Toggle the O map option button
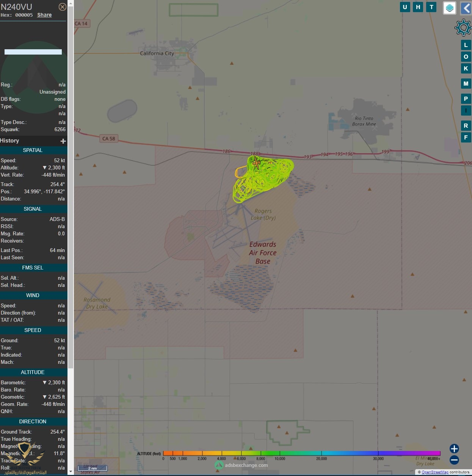 pyautogui.click(x=466, y=57)
